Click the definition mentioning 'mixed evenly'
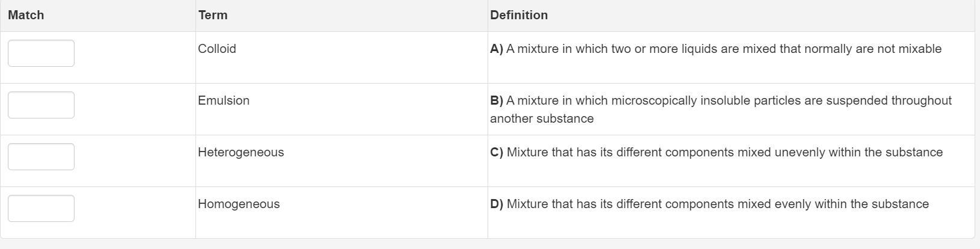 [717, 204]
